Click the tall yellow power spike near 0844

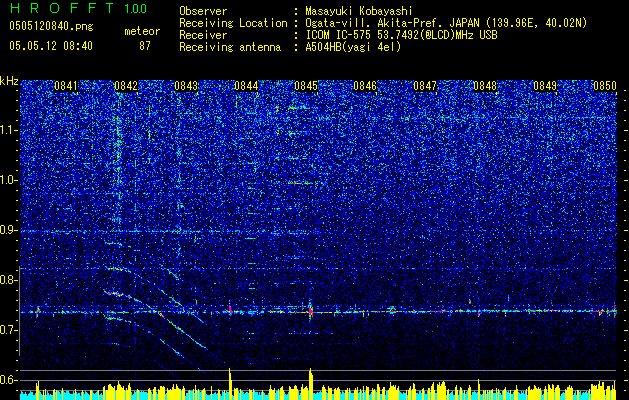[x=230, y=384]
